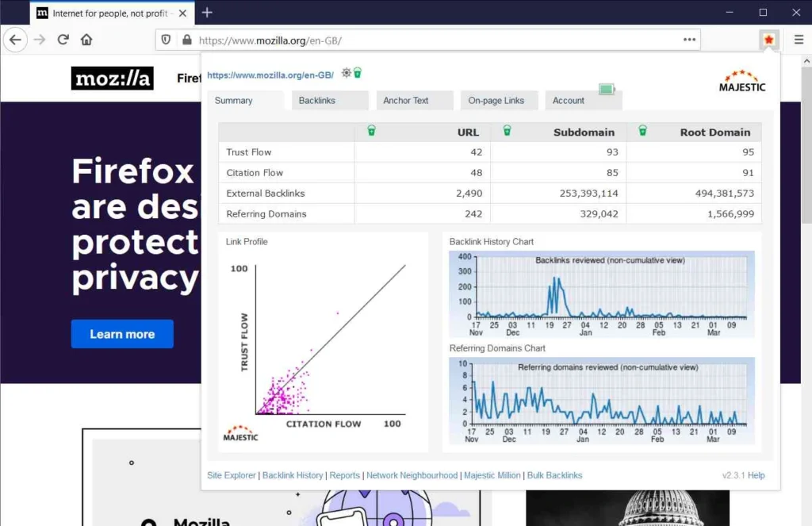This screenshot has width=812, height=526.
Task: Click the page vertical scrollbar
Action: pyautogui.click(x=806, y=145)
